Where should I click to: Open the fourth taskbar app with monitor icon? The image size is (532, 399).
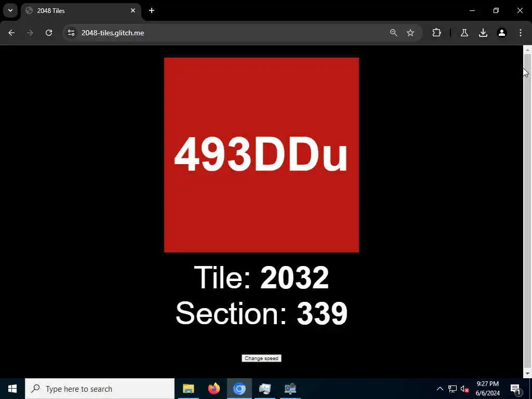[264, 389]
